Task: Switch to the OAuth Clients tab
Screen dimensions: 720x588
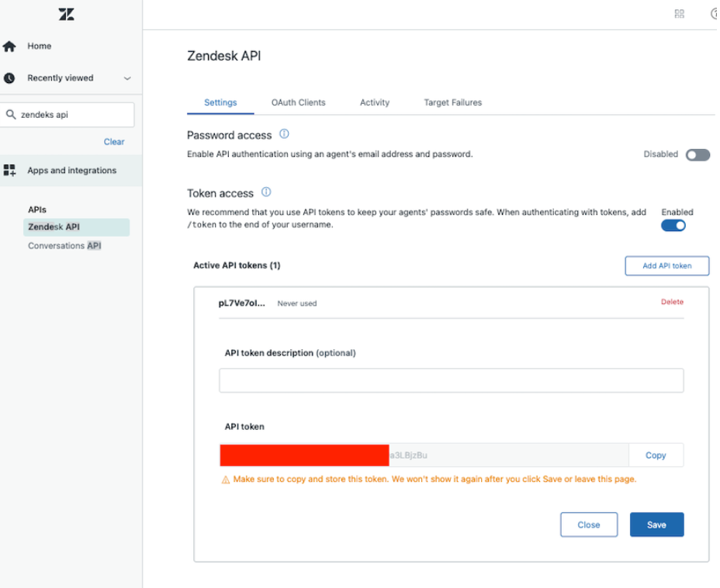Action: pyautogui.click(x=298, y=102)
